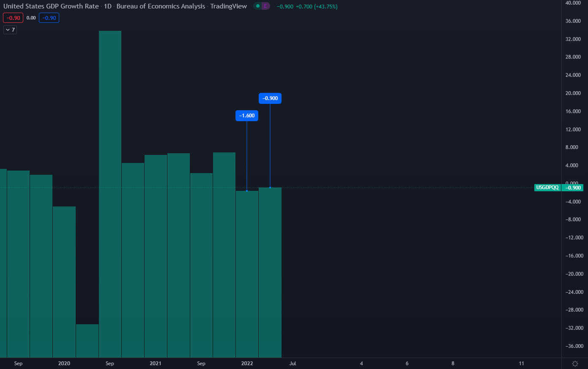
Task: Click the 2022 label on time axis
Action: (247, 364)
